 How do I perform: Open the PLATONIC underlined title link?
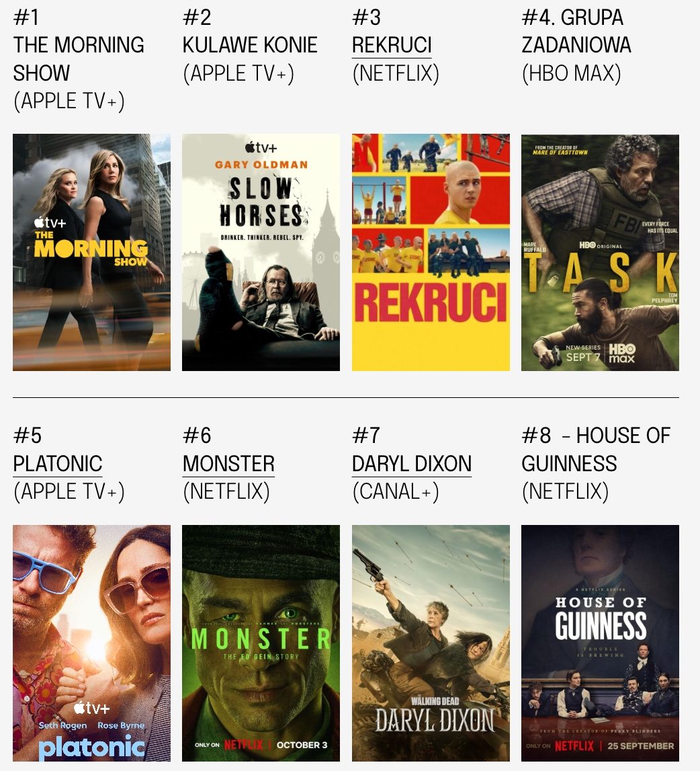[x=58, y=464]
